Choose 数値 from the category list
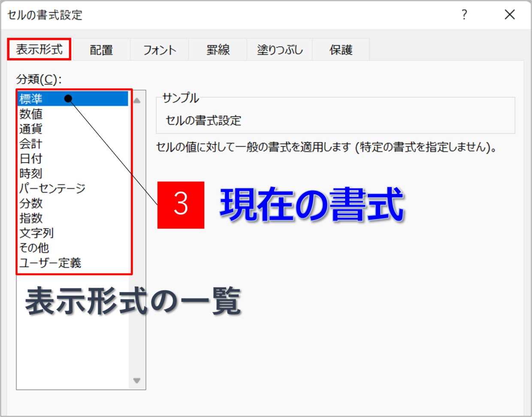The image size is (532, 417). (x=31, y=114)
